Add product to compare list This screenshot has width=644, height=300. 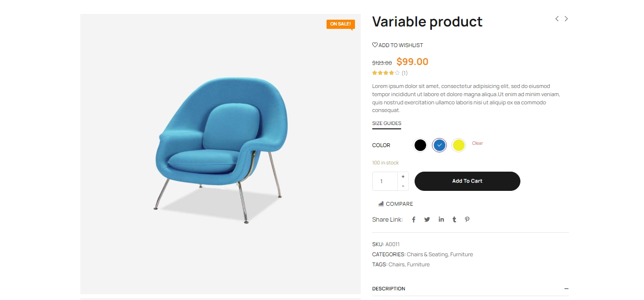tap(395, 203)
